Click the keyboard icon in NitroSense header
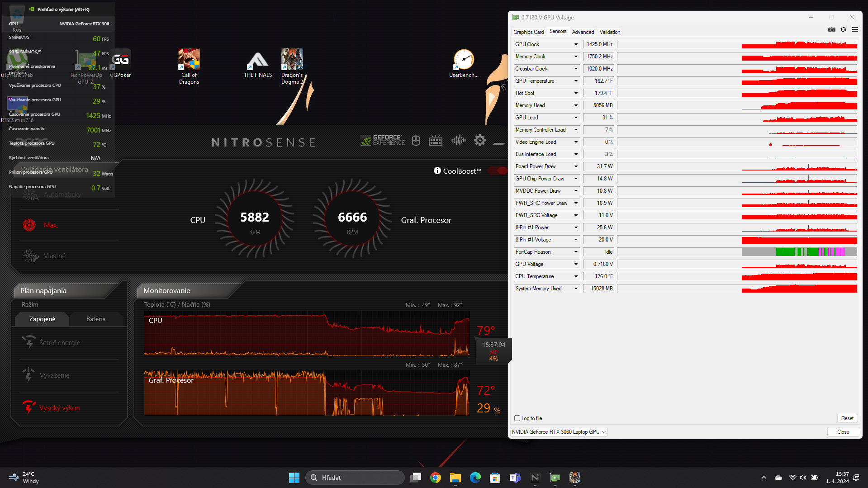Screen dimensions: 868x488 (x=436, y=141)
